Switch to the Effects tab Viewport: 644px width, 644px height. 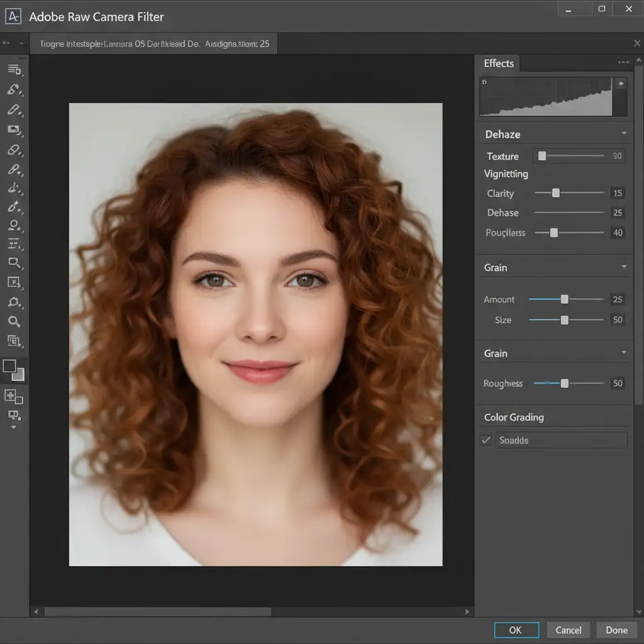click(499, 64)
